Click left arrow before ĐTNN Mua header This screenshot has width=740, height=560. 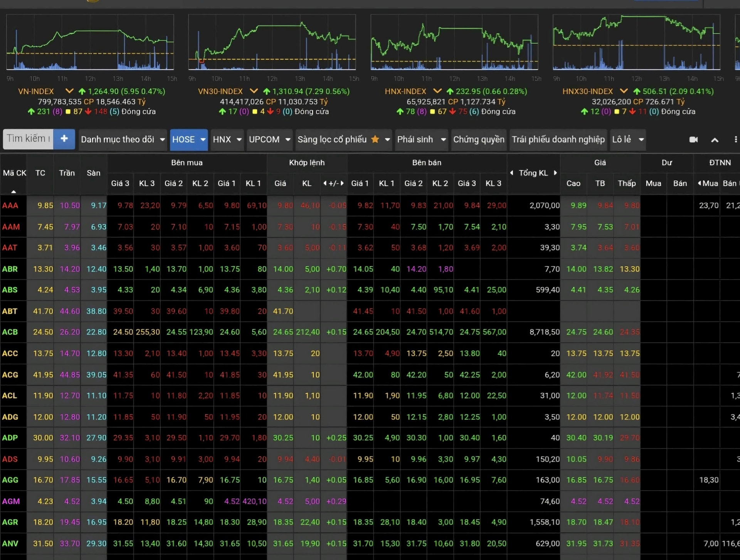[x=699, y=183]
